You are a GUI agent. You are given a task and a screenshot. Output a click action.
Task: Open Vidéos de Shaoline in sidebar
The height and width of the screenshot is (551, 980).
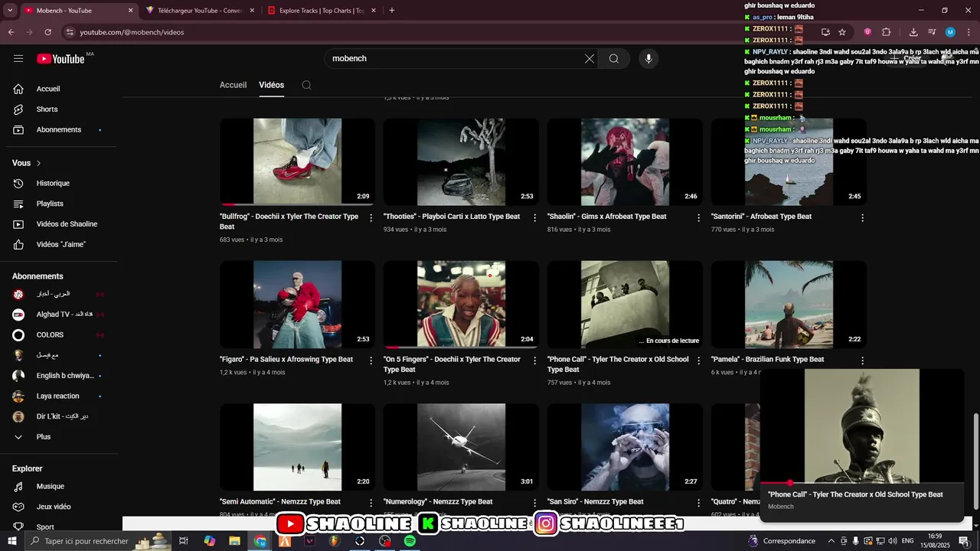(x=59, y=224)
